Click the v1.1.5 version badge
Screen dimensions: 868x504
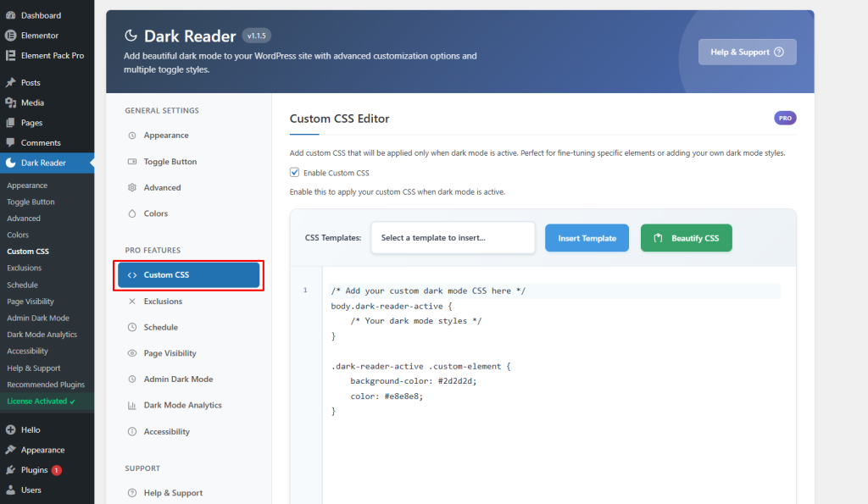(256, 36)
